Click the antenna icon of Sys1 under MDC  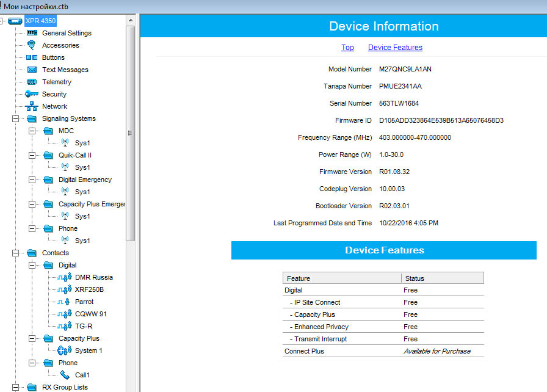click(x=65, y=143)
